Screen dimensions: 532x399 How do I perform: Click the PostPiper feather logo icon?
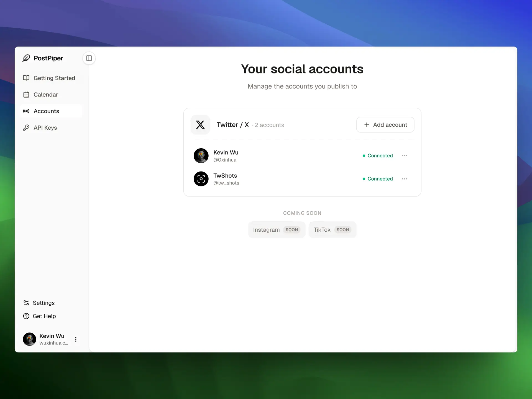pyautogui.click(x=26, y=58)
